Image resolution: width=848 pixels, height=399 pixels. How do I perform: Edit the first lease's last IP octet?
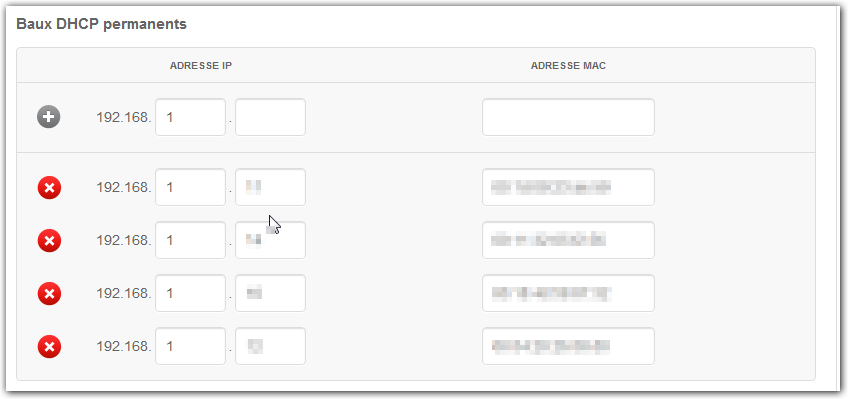click(270, 187)
